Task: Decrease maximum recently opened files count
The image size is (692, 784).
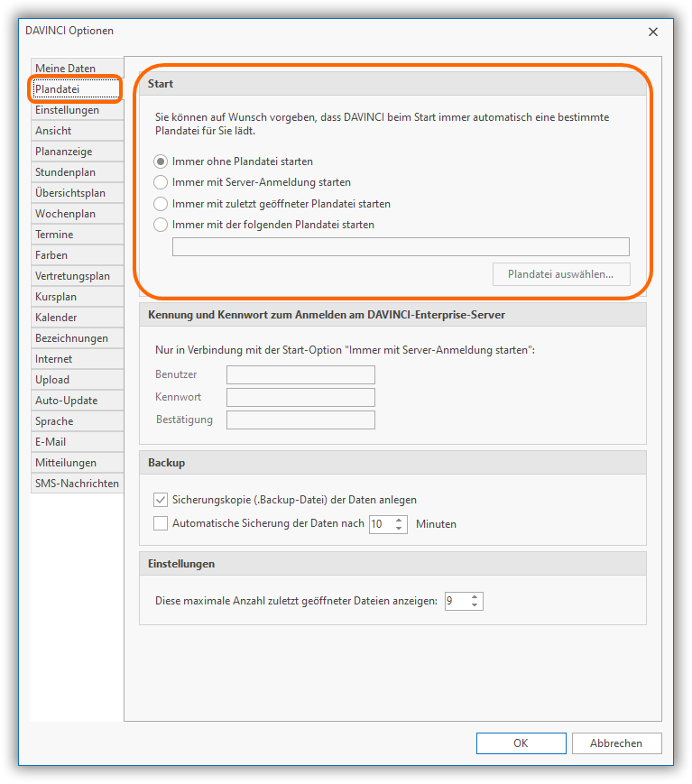Action: (475, 604)
